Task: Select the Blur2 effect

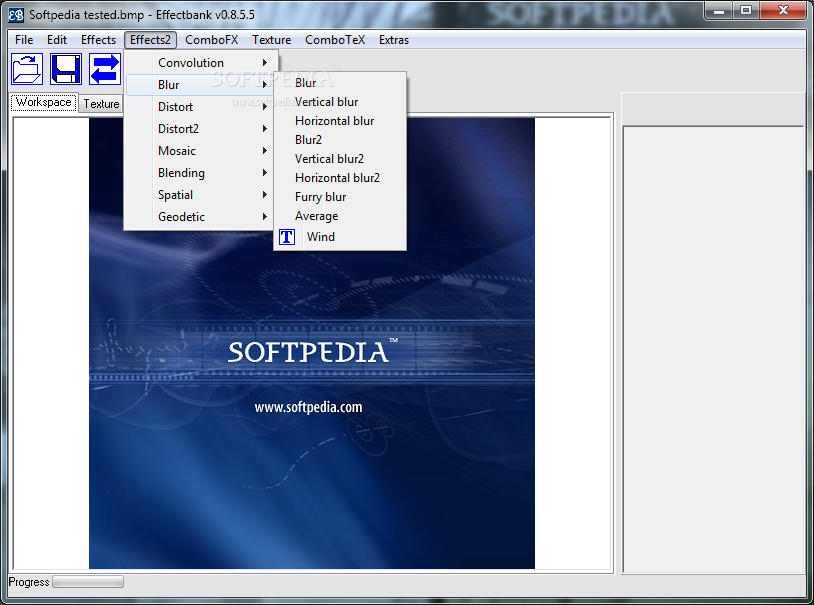Action: [x=340, y=140]
